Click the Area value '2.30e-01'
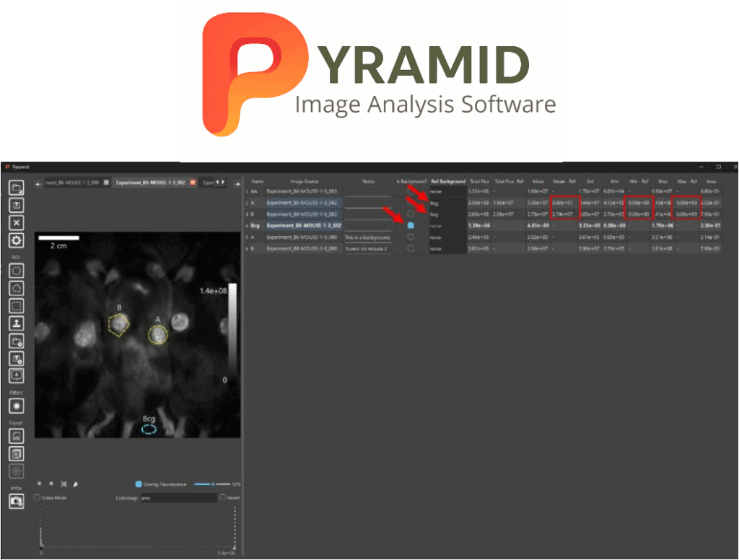 [710, 226]
